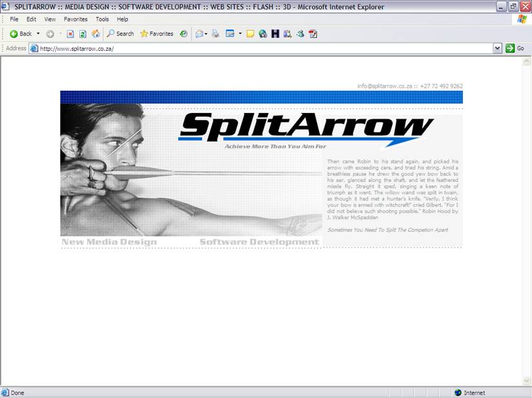This screenshot has width=532, height=398.
Task: Click the Forward navigation arrow
Action: tap(50, 34)
